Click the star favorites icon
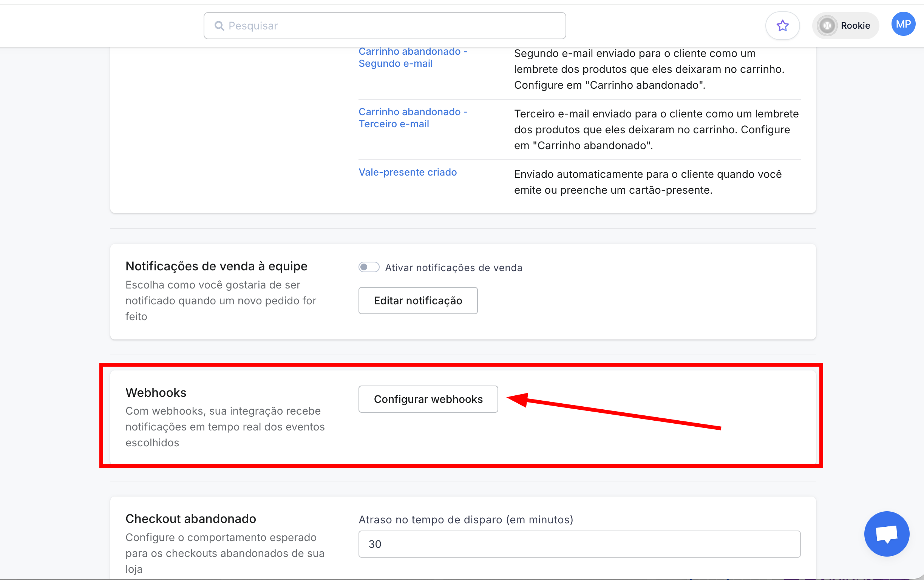This screenshot has width=924, height=580. point(782,26)
